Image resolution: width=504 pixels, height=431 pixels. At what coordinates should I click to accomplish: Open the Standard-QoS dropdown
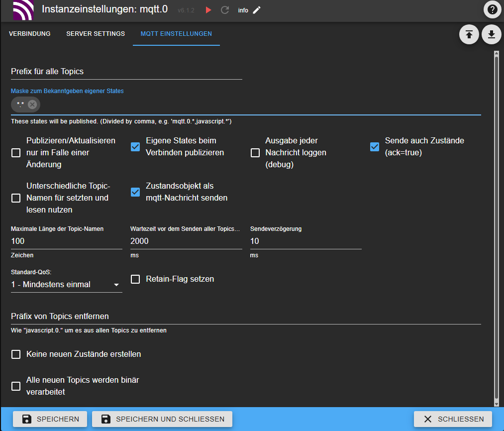pos(66,285)
